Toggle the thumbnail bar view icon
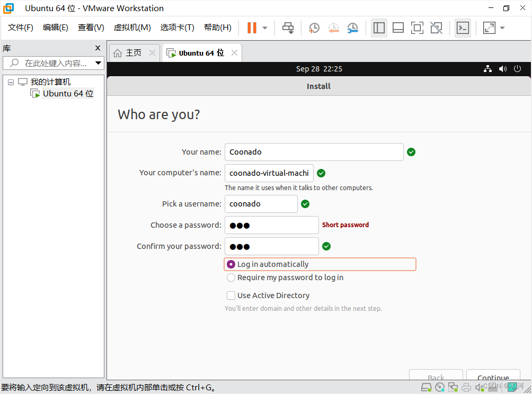532x394 pixels. tap(398, 28)
